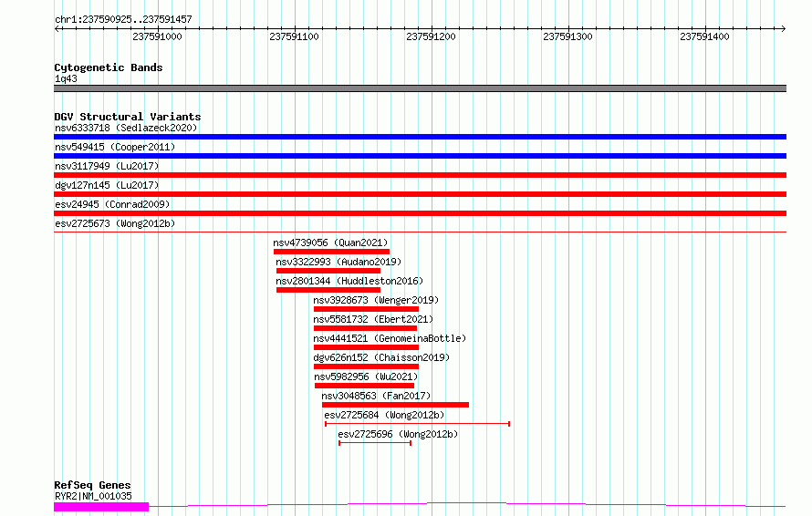This screenshot has width=812, height=516.
Task: Click the red bar under nsv3928673
Action: tap(366, 309)
